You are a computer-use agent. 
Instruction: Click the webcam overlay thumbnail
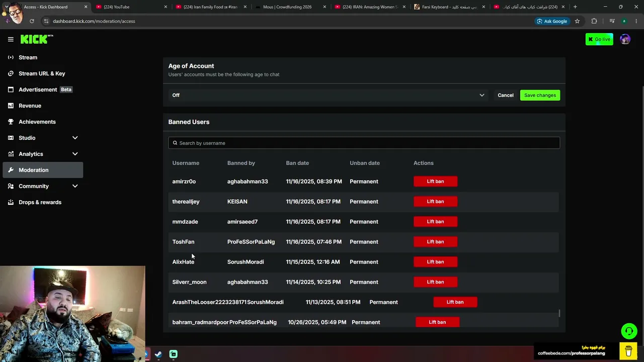(x=72, y=314)
